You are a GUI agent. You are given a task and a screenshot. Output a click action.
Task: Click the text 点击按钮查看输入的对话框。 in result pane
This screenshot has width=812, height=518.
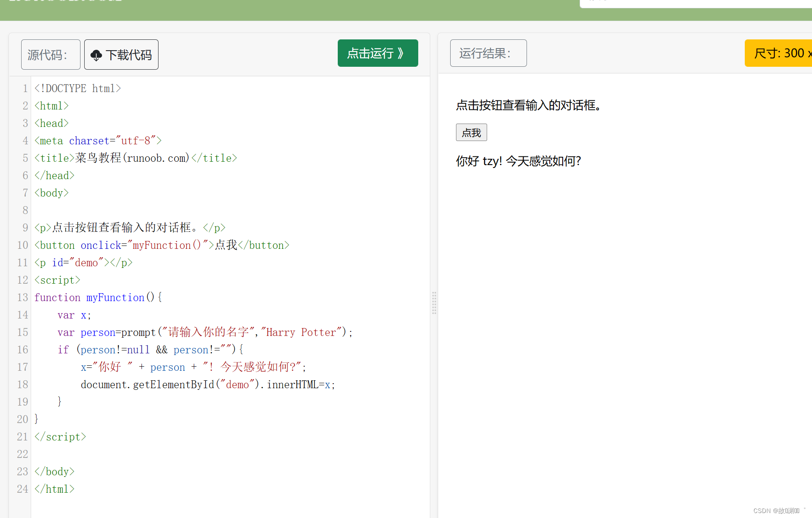529,105
